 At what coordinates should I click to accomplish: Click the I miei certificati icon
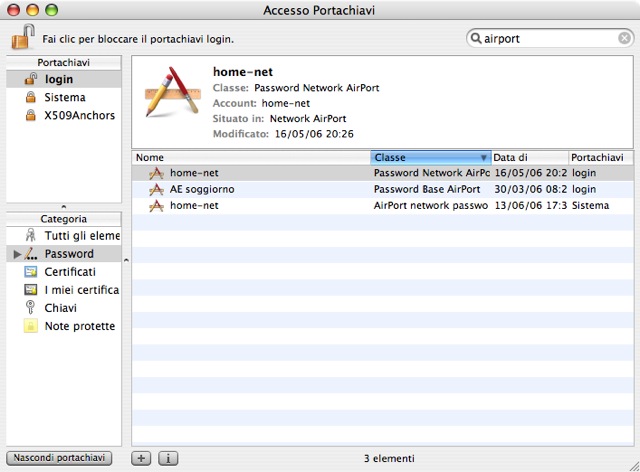tap(31, 290)
